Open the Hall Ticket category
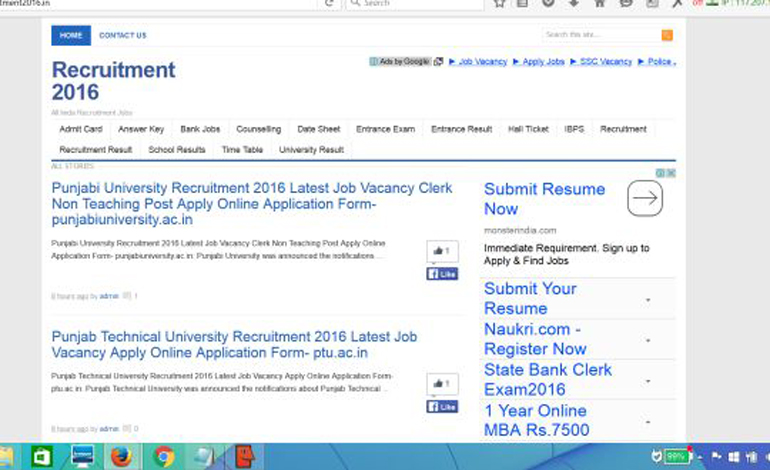Viewport: 770px width, 470px height. pyautogui.click(x=528, y=129)
